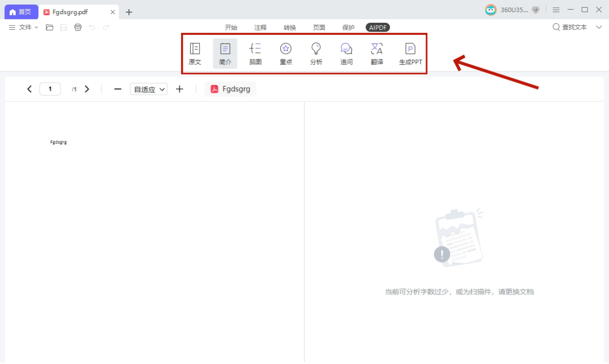The width and height of the screenshot is (609, 364).
Task: Open the hamburger menu in title bar
Action: [556, 10]
